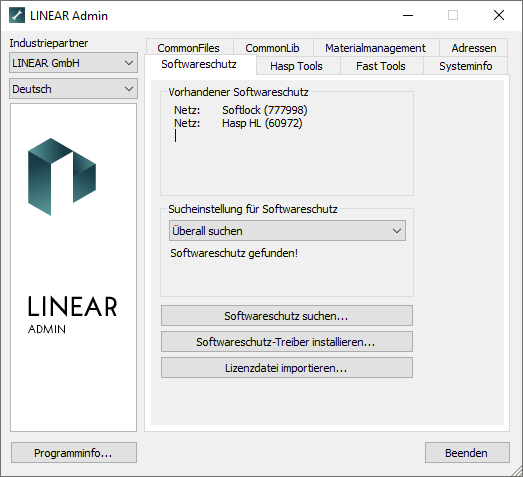523x477 pixels.
Task: Click the Vorhandener Softwareschutz group label
Action: click(238, 92)
